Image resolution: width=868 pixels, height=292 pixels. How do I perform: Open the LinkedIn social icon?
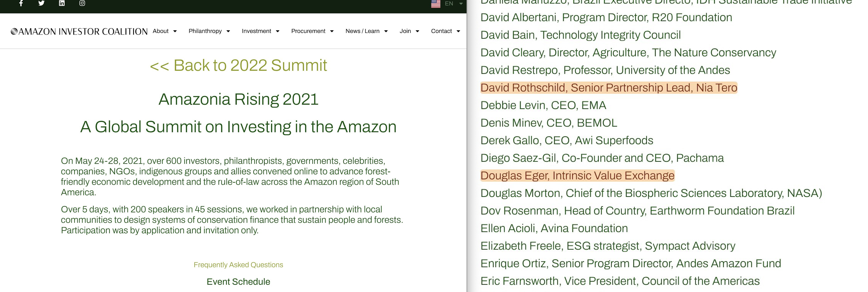[62, 3]
